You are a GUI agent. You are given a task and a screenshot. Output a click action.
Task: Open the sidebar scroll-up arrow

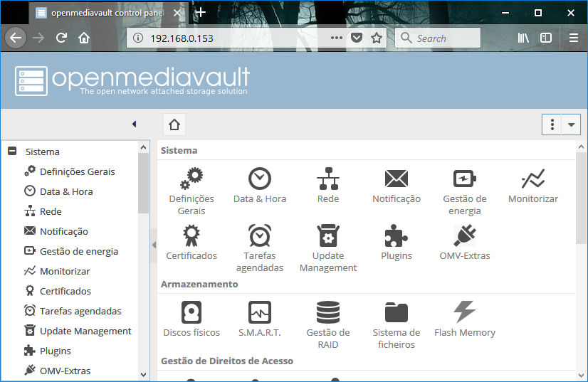click(143, 147)
